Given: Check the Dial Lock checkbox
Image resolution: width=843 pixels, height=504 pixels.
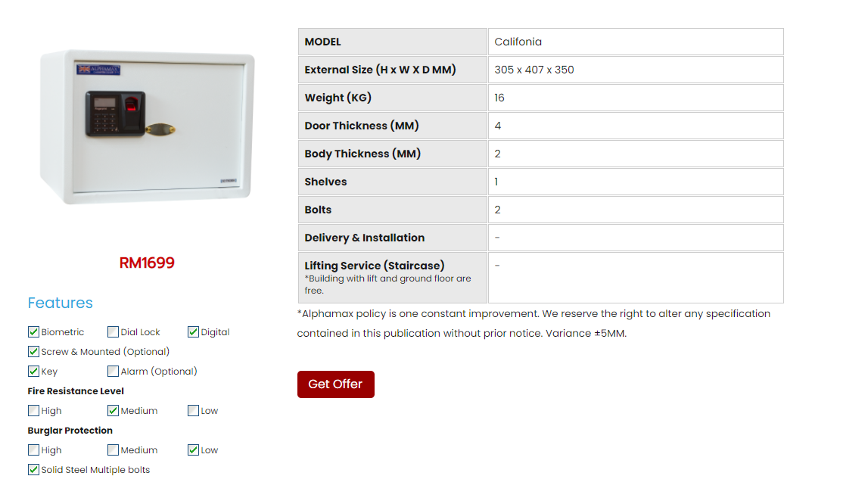Looking at the screenshot, I should click(x=113, y=332).
